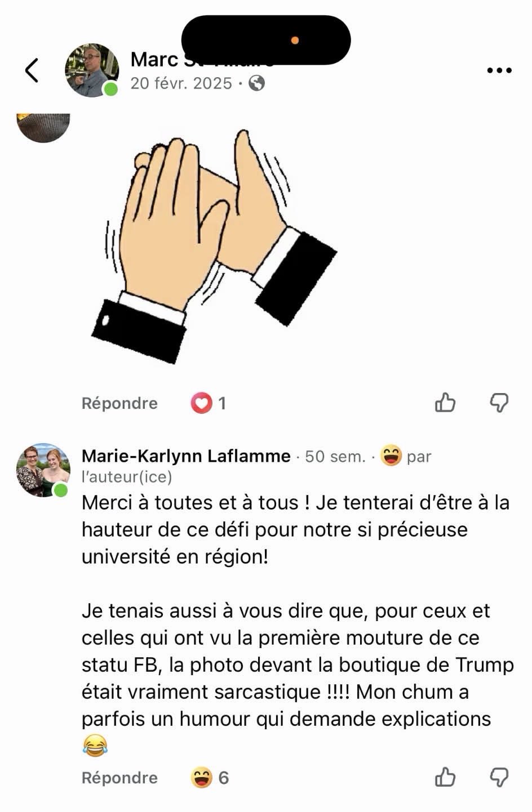532x812 pixels.
Task: Click Répondre under Marie-Karlynn's comment
Action: coord(119,778)
